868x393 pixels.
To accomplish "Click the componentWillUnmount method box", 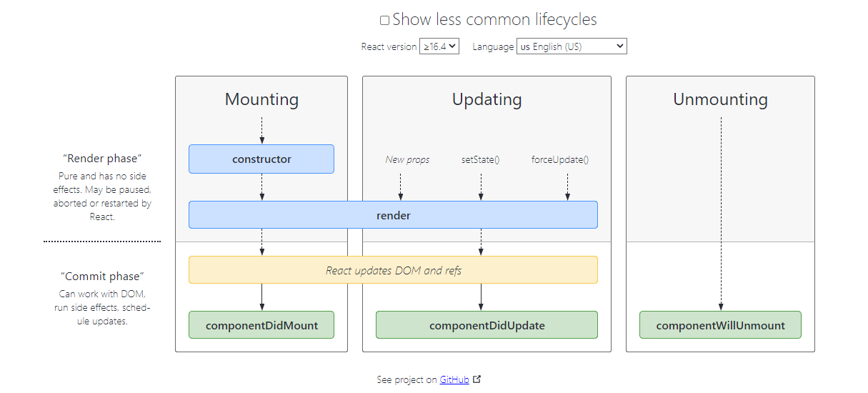I will pyautogui.click(x=720, y=325).
